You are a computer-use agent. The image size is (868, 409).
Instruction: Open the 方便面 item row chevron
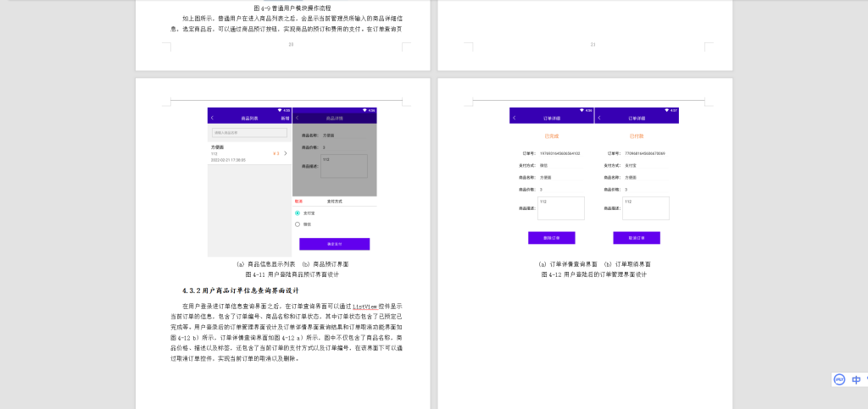pyautogui.click(x=286, y=153)
